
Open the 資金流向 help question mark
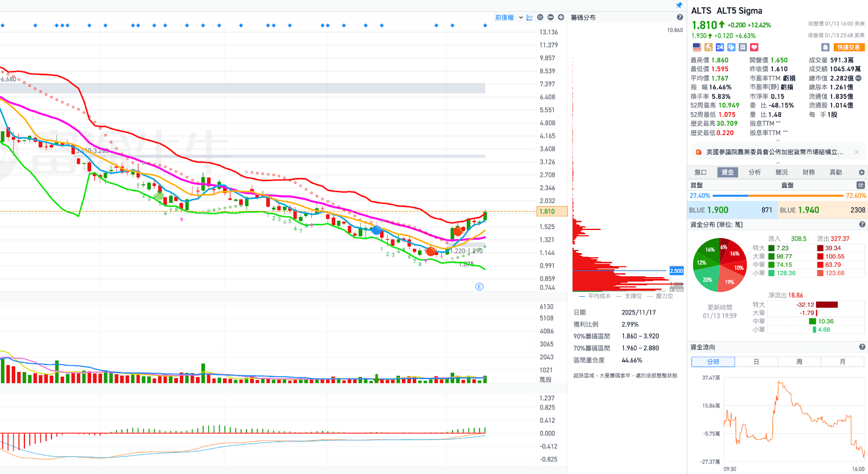pyautogui.click(x=862, y=347)
